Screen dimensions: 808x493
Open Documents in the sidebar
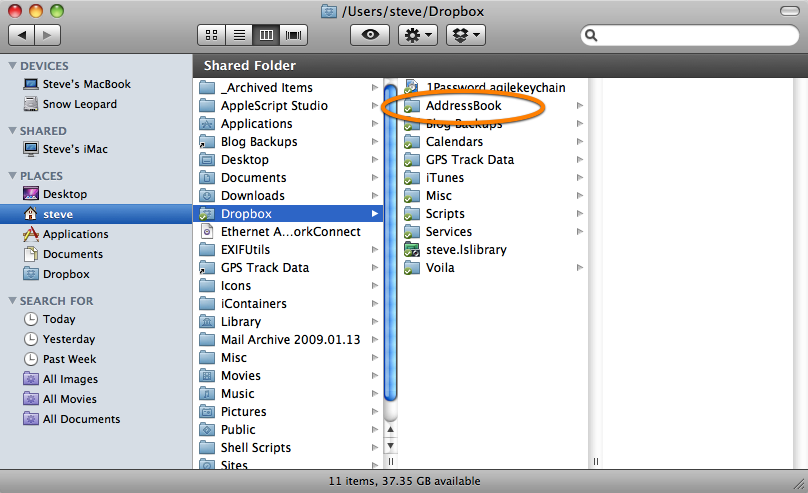point(73,254)
